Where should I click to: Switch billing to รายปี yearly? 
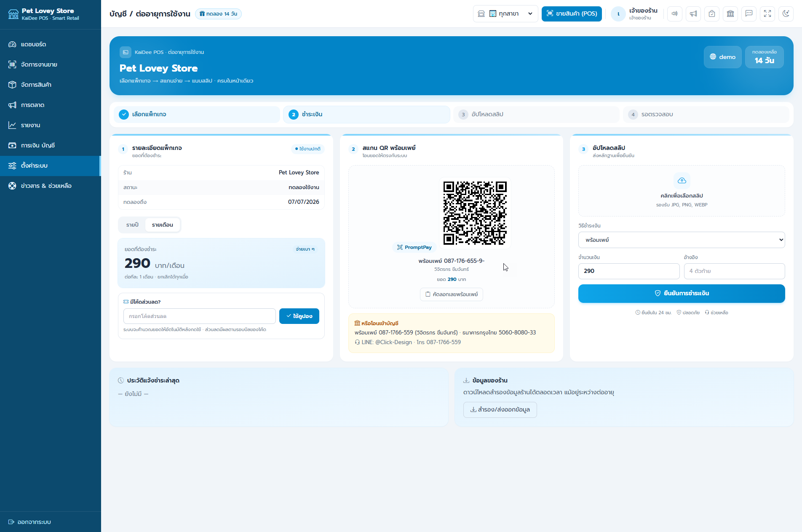point(132,225)
